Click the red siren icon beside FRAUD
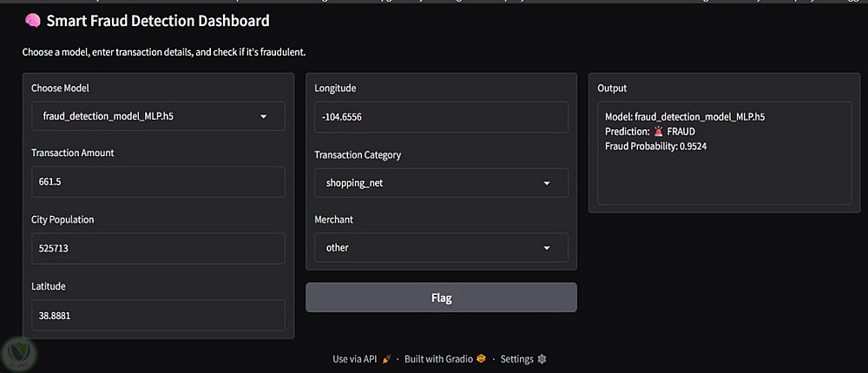 pos(659,132)
